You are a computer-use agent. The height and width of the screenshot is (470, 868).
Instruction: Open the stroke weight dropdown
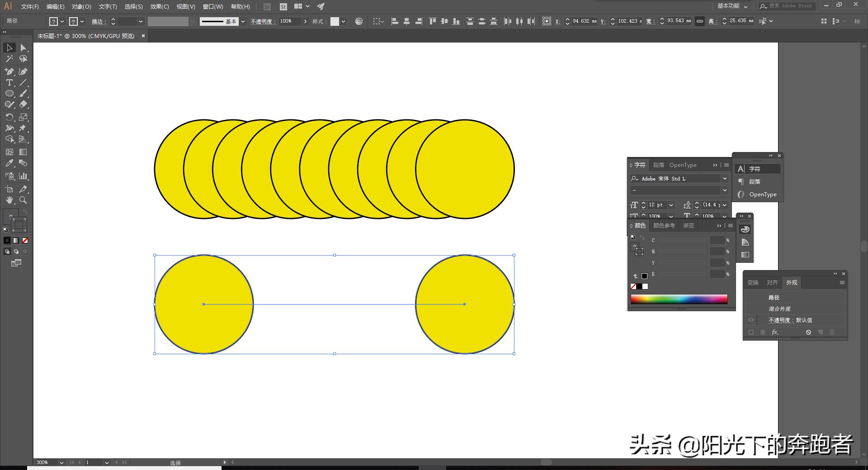coord(141,21)
